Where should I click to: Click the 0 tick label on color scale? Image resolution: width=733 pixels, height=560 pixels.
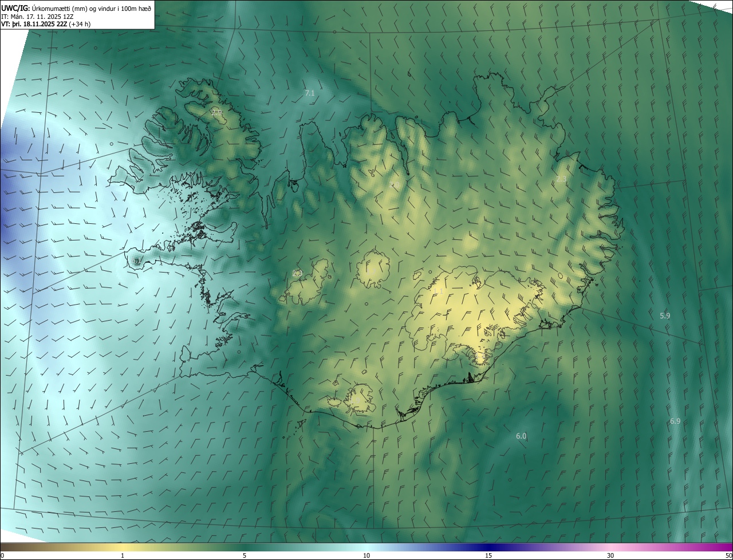coord(2,555)
